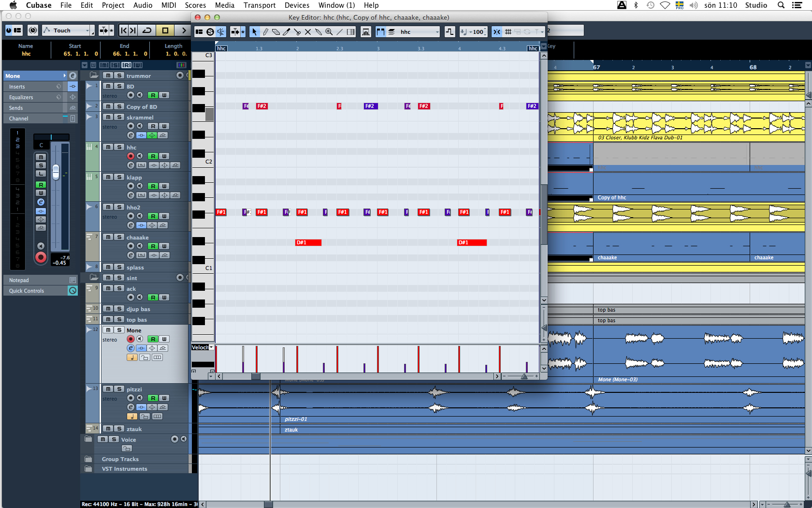Select the Zoom magnifier tool in Key Editor
Viewport: 812px width, 508px height.
(x=329, y=32)
